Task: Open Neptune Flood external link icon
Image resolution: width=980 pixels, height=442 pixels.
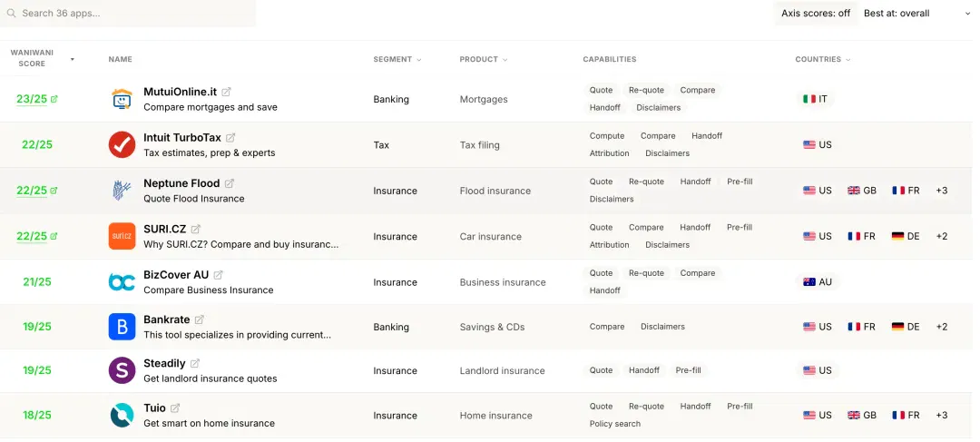Action: (x=230, y=183)
